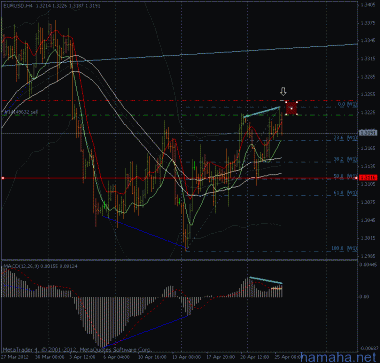Select the 61.8 Fibonacci level label
This screenshot has width=380, height=363.
(345, 193)
